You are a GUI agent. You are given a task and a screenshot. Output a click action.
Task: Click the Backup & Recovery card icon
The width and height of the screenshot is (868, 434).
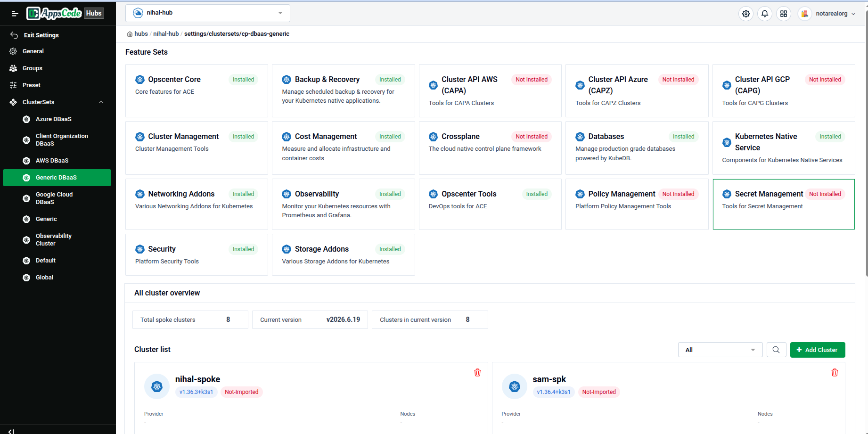coord(287,80)
